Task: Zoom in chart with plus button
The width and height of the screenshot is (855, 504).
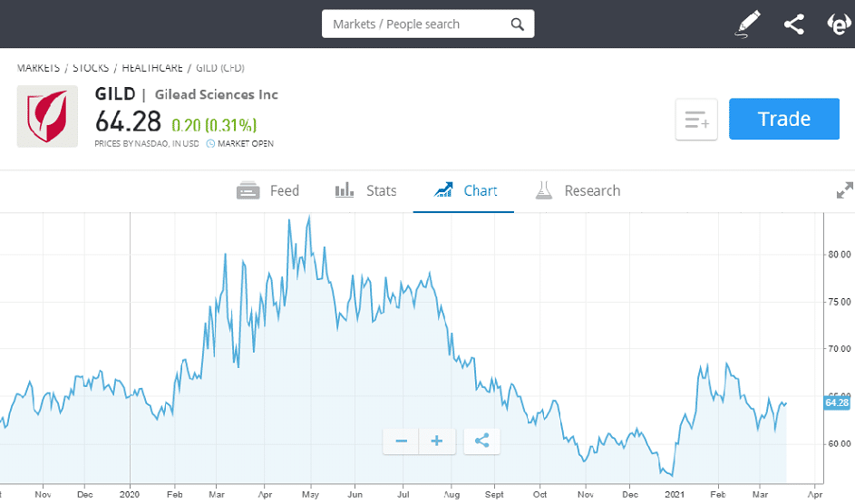Action: coord(437,441)
